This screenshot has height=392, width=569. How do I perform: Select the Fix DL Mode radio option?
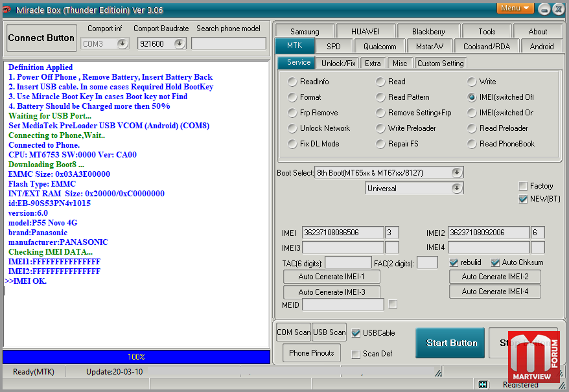292,144
